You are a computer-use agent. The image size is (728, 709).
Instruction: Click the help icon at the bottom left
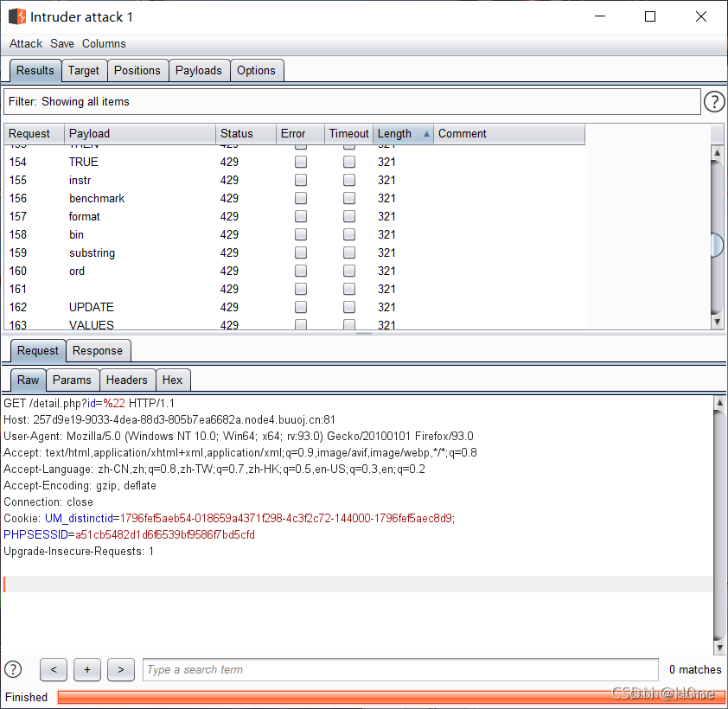click(x=13, y=669)
